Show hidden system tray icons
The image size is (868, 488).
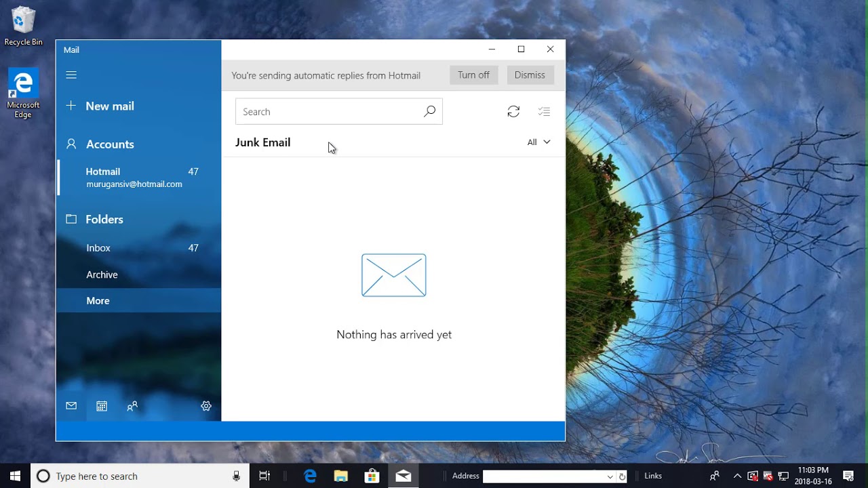737,476
